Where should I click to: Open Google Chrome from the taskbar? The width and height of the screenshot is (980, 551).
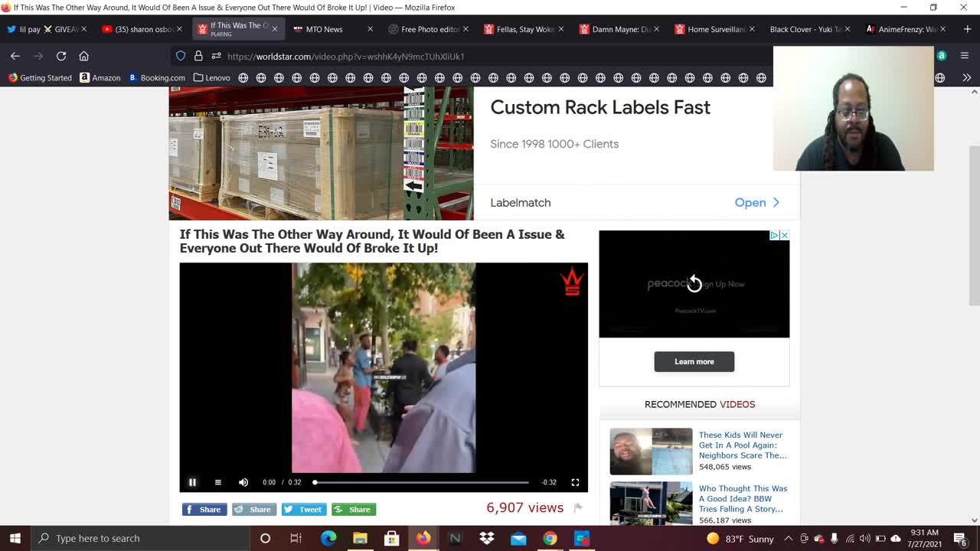pos(550,538)
